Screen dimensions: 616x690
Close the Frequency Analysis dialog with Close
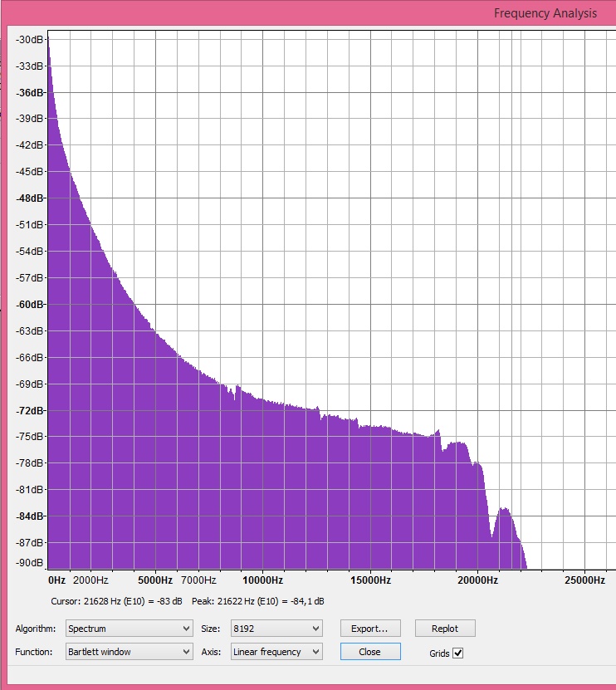370,652
